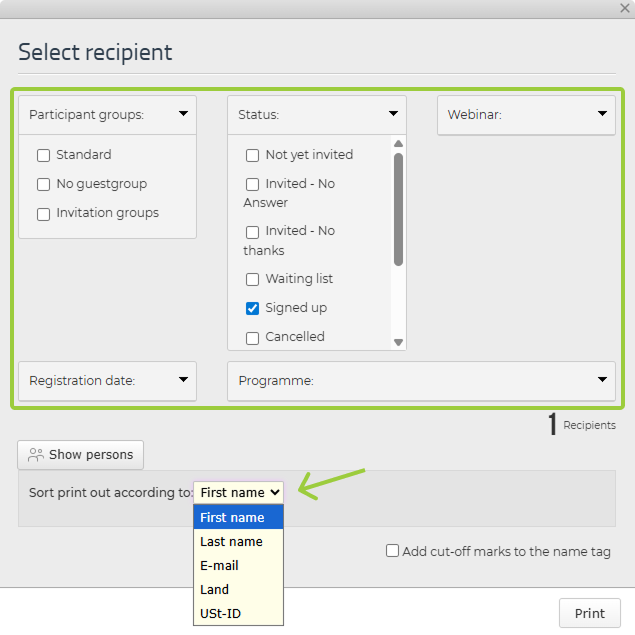Close the Select recipient dialog
The width and height of the screenshot is (635, 635).
tap(624, 8)
